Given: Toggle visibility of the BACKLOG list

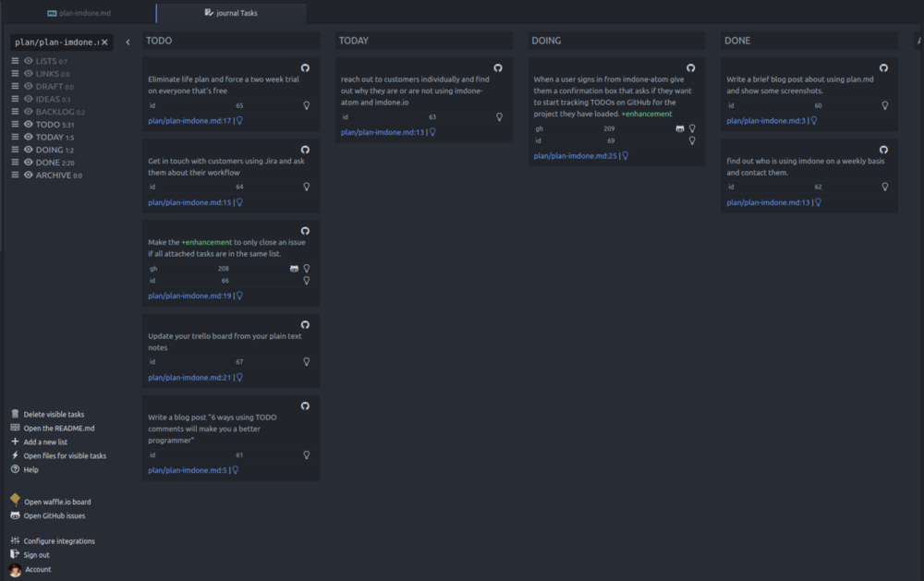Looking at the screenshot, I should click(x=27, y=111).
